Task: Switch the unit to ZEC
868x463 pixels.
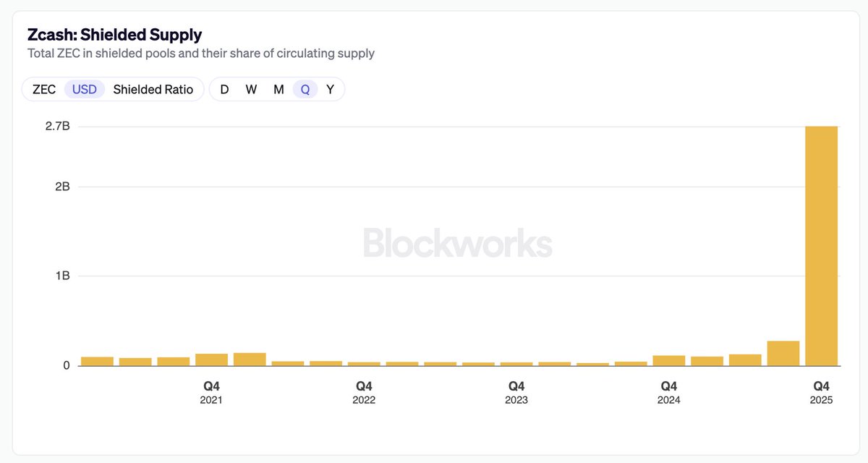Action: (44, 90)
